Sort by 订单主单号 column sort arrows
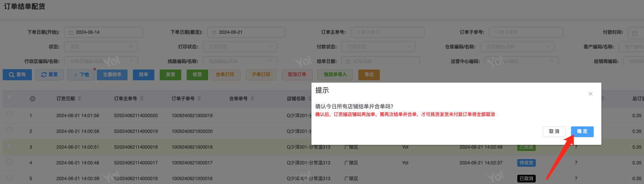Image resolution: width=644 pixels, height=184 pixels. click(142, 99)
